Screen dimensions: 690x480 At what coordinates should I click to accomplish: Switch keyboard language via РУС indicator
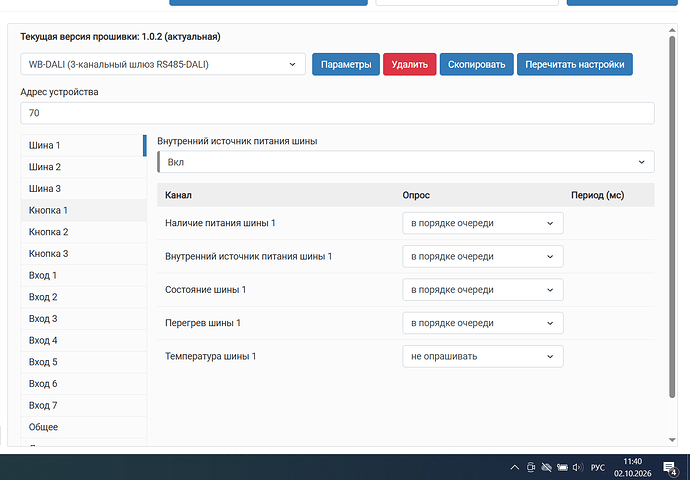click(598, 467)
